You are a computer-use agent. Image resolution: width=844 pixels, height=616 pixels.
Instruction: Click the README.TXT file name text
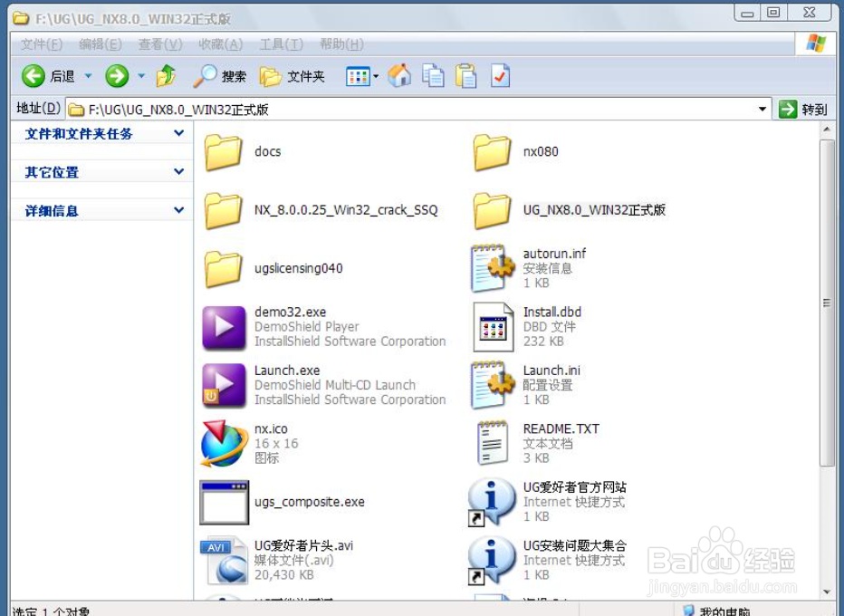pos(561,428)
